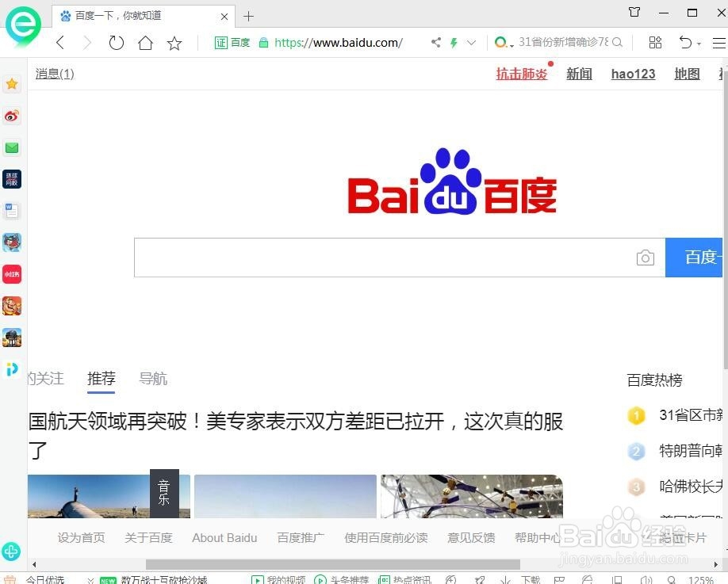The height and width of the screenshot is (584, 728).
Task: Open 我的视频 in the status bar
Action: tap(278, 580)
